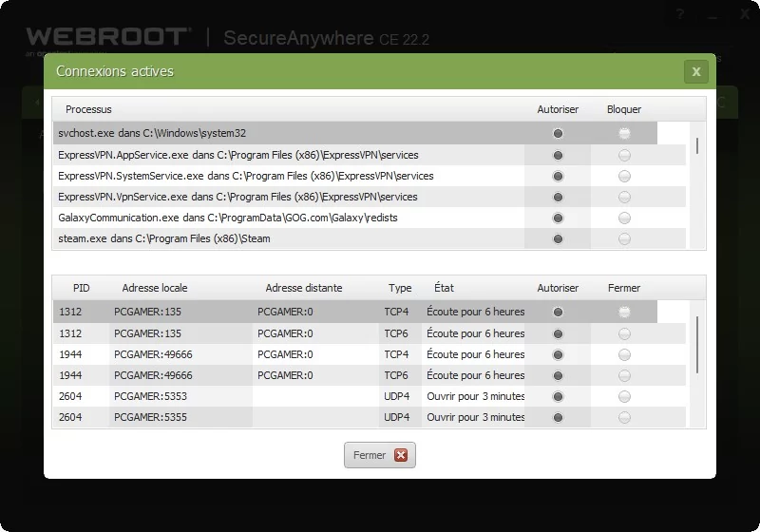Select Autoriser for steam.exe
Screen dimensions: 760x532
click(558, 238)
